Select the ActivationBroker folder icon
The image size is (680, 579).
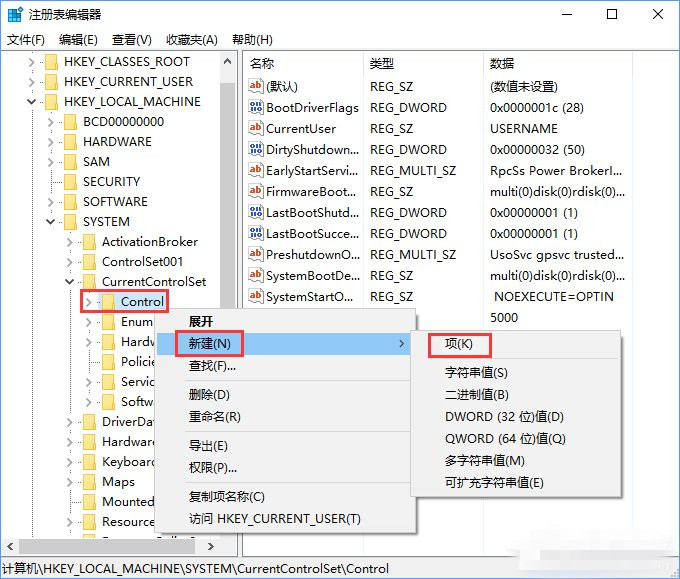(x=89, y=241)
